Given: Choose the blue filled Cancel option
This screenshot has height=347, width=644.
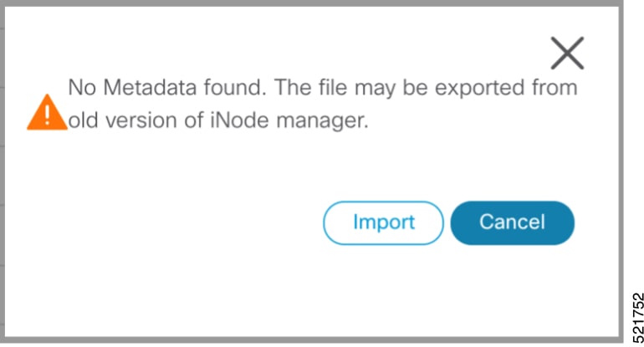Looking at the screenshot, I should [512, 223].
